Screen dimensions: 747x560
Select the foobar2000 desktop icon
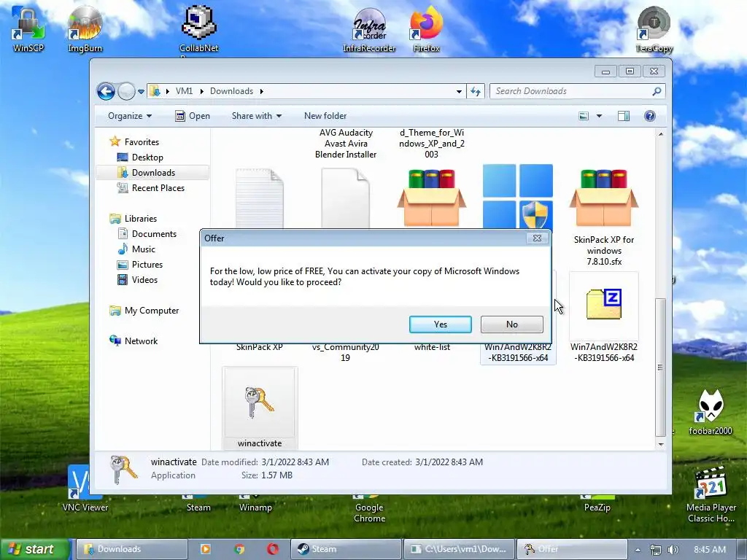point(711,411)
